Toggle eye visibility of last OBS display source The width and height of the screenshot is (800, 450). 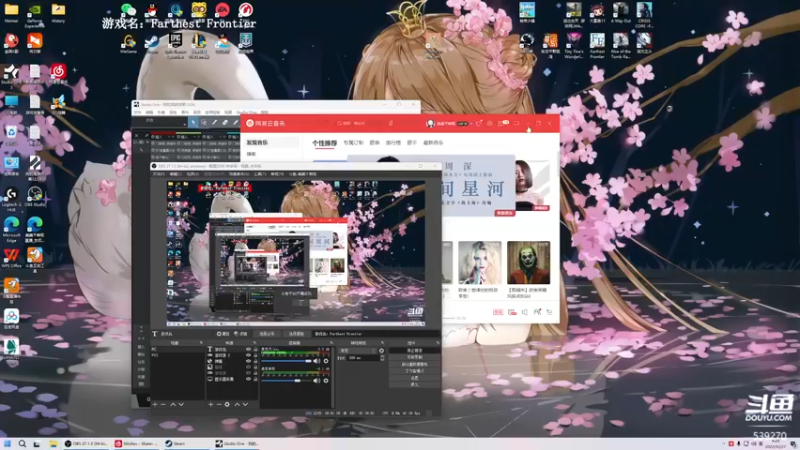(248, 379)
